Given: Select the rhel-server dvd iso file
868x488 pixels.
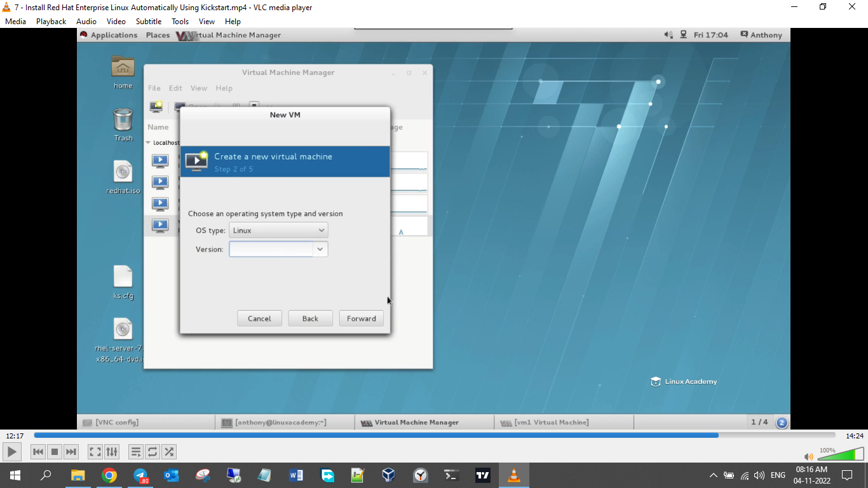Looking at the screenshot, I should (x=121, y=341).
